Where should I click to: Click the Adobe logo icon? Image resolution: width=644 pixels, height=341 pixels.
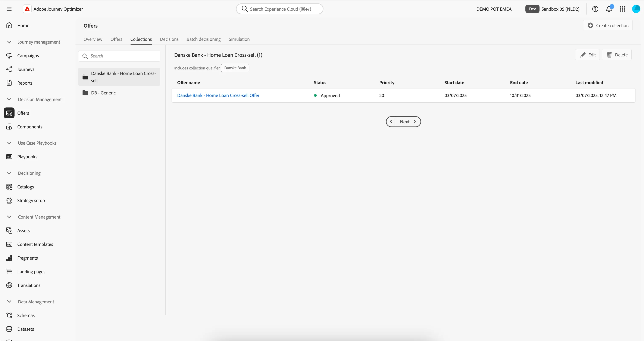pyautogui.click(x=27, y=9)
